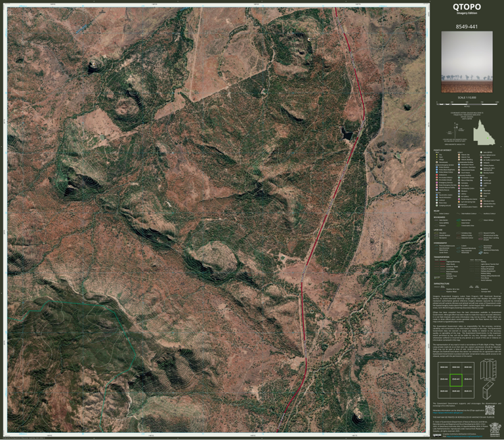Click the Library legend icon
Image resolution: width=504 pixels, height=440 pixels.
459,193
